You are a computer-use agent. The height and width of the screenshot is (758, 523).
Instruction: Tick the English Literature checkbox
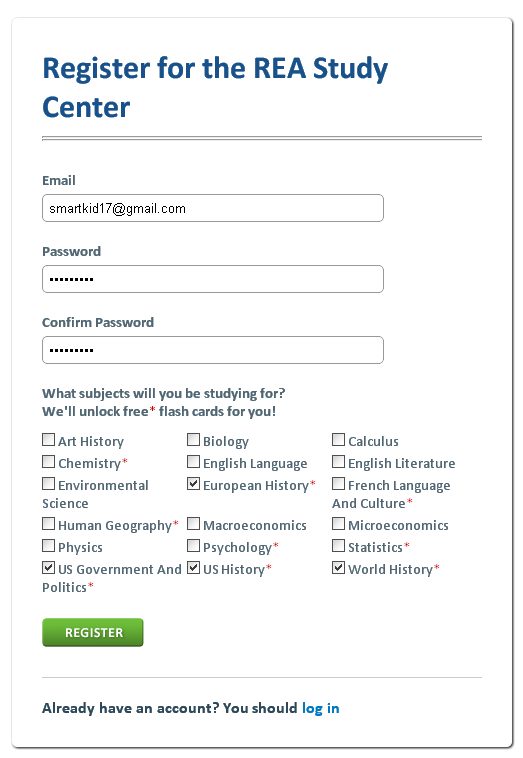click(x=338, y=462)
